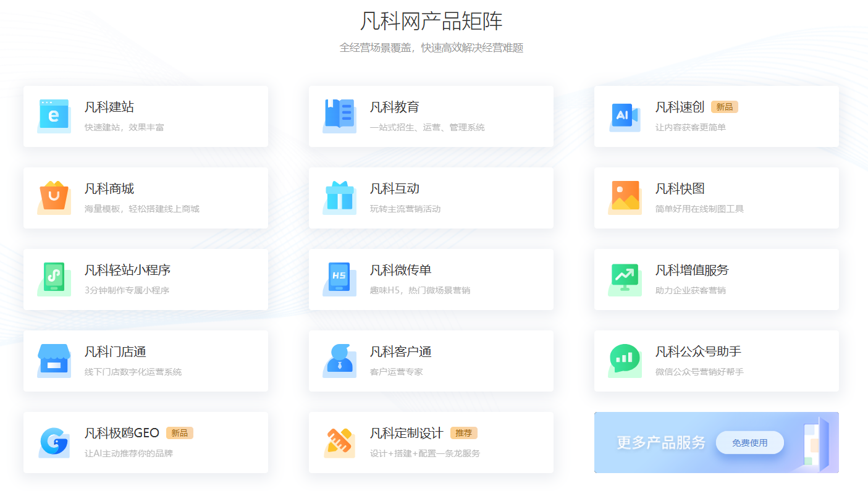The width and height of the screenshot is (868, 491).
Task: Click the text 海量模板，轻松搭建线上商城
Action: click(x=142, y=209)
